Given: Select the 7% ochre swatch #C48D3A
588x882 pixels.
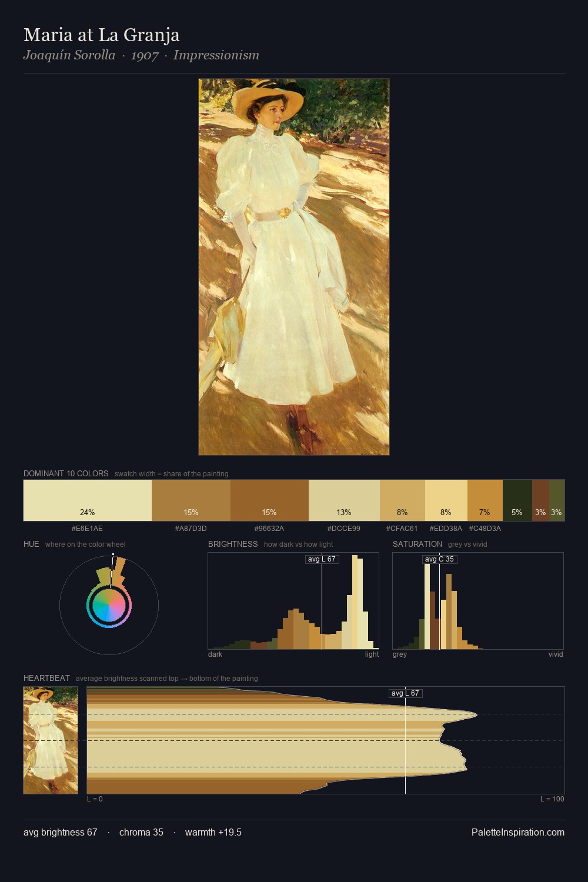Looking at the screenshot, I should click(485, 500).
